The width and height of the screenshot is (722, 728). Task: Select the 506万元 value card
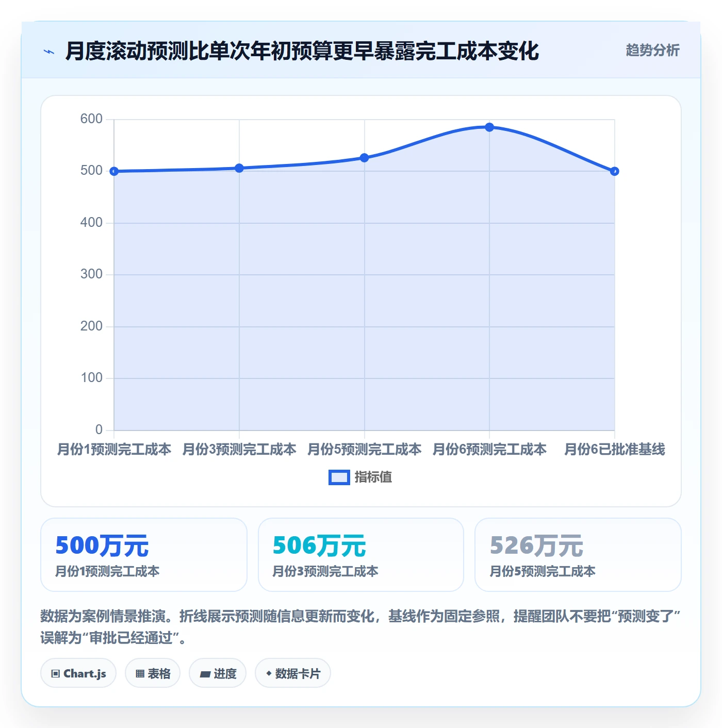point(361,555)
